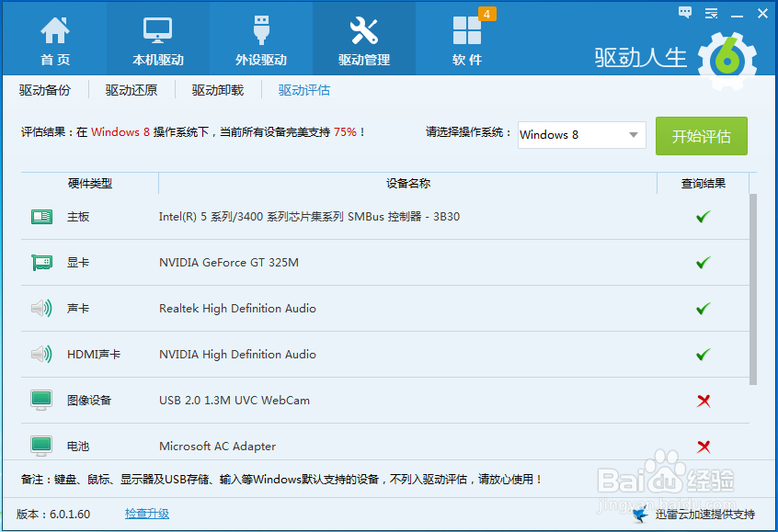Click the 显卡 hardware type label
778x532 pixels.
[78, 262]
